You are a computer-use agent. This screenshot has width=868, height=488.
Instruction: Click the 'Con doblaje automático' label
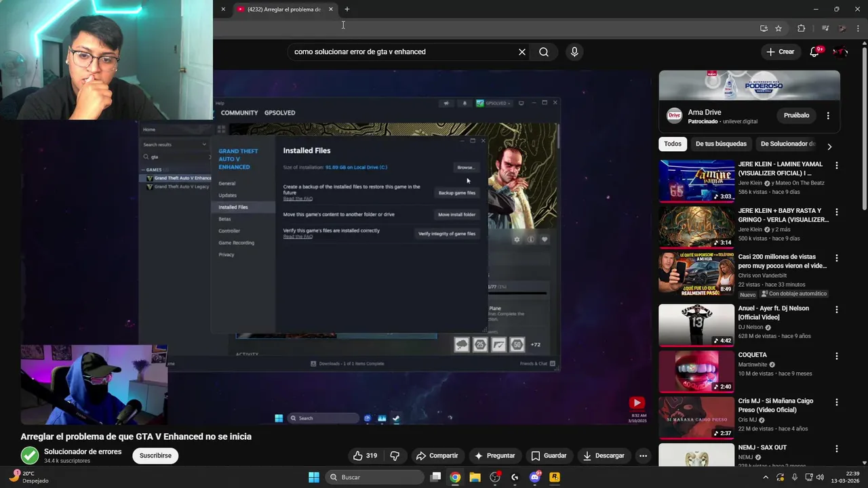pyautogui.click(x=793, y=294)
